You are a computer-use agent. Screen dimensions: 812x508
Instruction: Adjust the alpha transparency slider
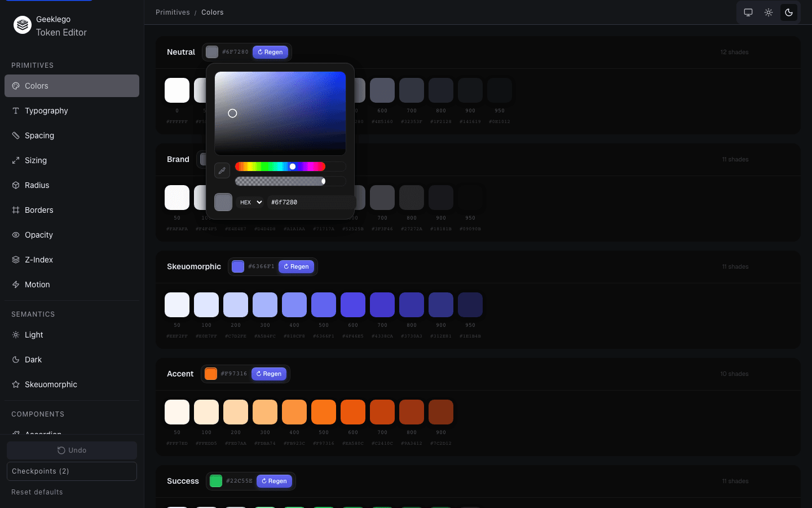click(290, 181)
